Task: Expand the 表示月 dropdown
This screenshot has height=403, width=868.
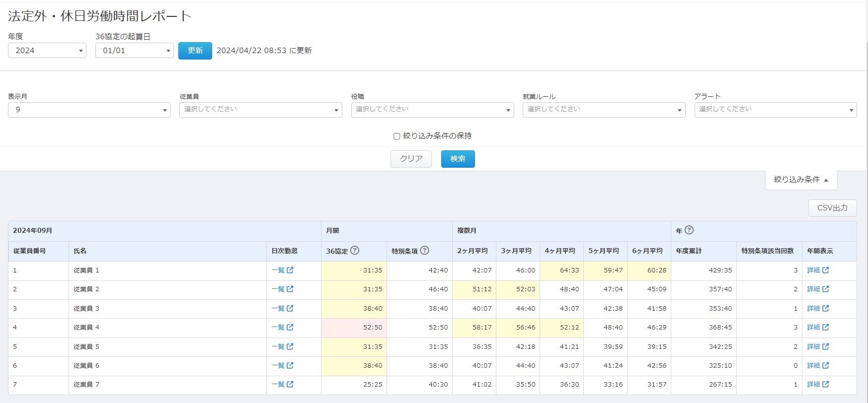Action: [89, 110]
